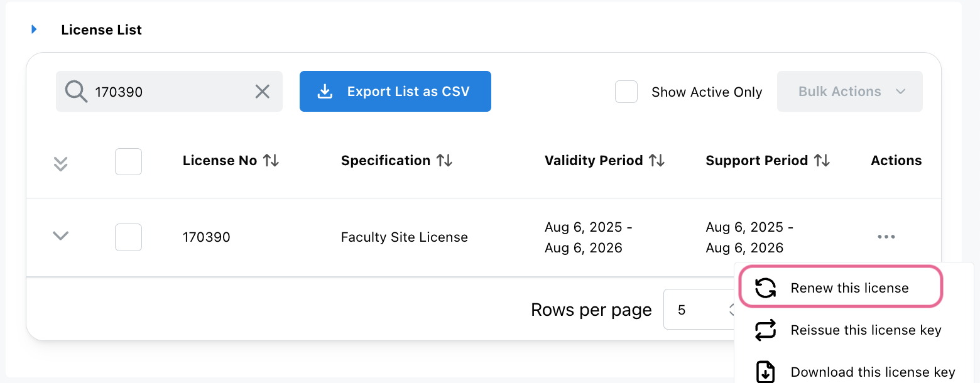Screen dimensions: 980x383
Task: Sort by License No column
Action: tap(271, 161)
